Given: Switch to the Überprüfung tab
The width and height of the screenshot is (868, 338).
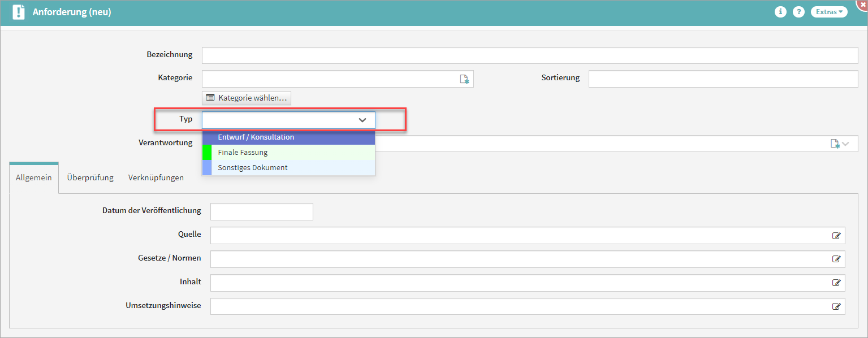Looking at the screenshot, I should point(90,177).
